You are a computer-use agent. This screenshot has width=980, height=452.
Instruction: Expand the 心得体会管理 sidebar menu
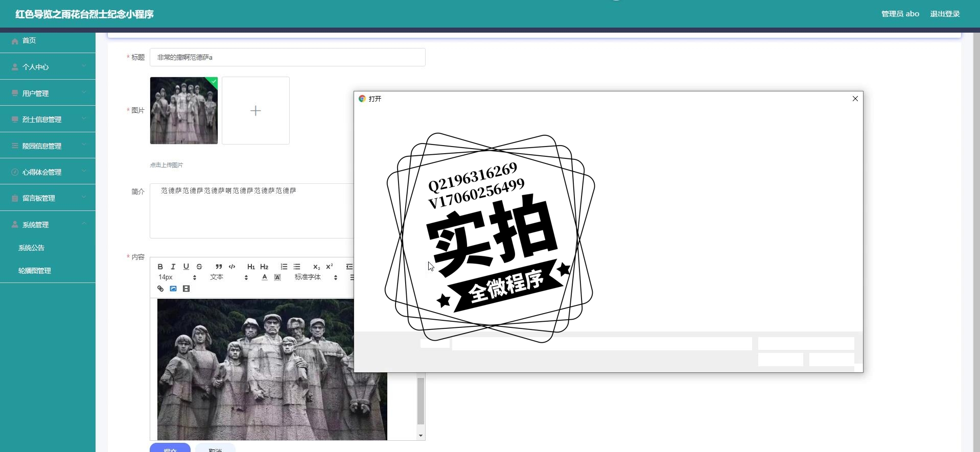[x=48, y=172]
